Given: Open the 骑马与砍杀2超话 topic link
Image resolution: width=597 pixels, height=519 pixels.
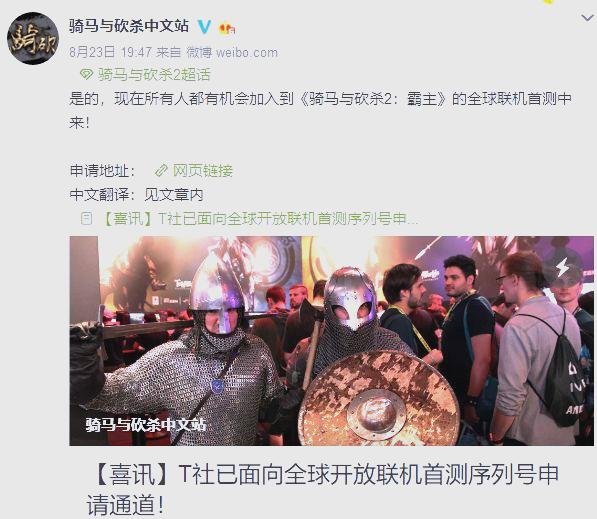Looking at the screenshot, I should tap(154, 75).
